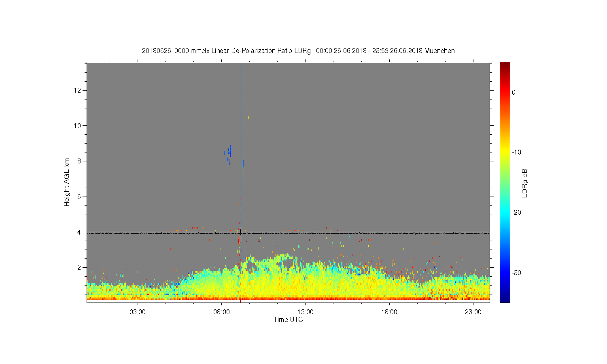
Task: Click the black horizontal line at 4 km
Action: coord(288,233)
